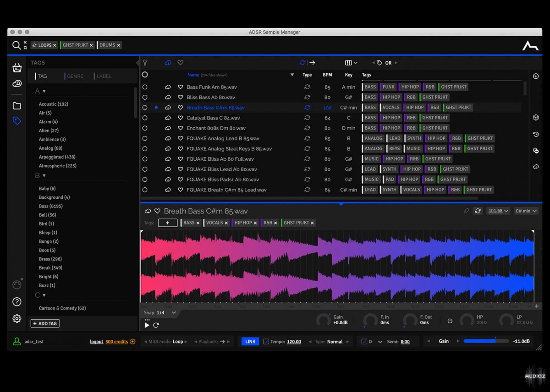Toggle loop playback button beside play
The image size is (550, 392).
[x=156, y=325]
